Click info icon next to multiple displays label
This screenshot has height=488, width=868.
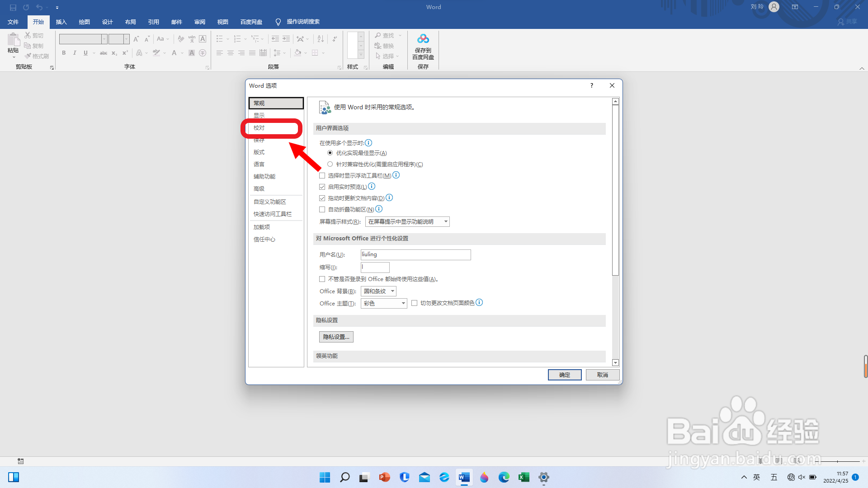pyautogui.click(x=368, y=143)
